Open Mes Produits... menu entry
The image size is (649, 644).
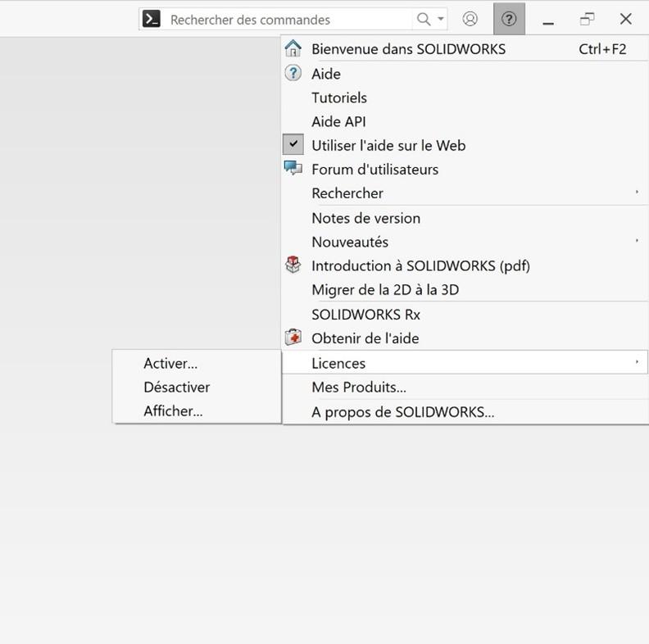[x=358, y=387]
